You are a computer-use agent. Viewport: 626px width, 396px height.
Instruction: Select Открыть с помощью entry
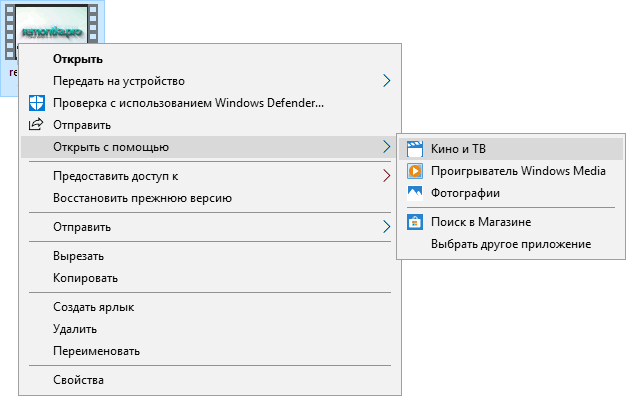(208, 147)
